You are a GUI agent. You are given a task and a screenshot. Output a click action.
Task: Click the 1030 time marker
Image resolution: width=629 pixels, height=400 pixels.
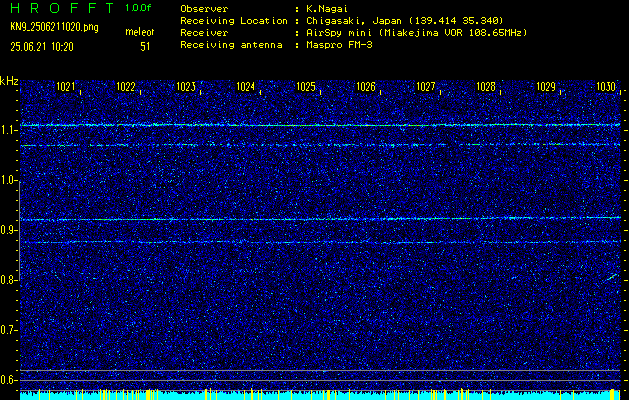[x=606, y=87]
